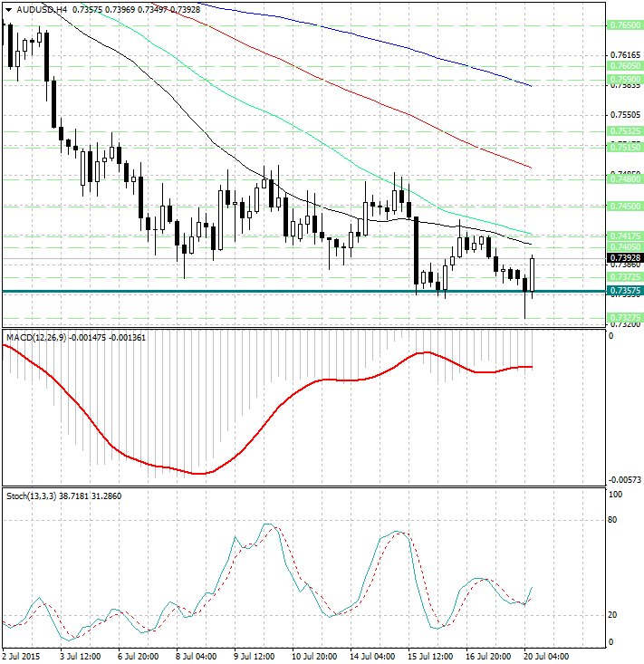The image size is (644, 664).
Task: Select the Stochastic 20 level label
Action: pos(612,615)
